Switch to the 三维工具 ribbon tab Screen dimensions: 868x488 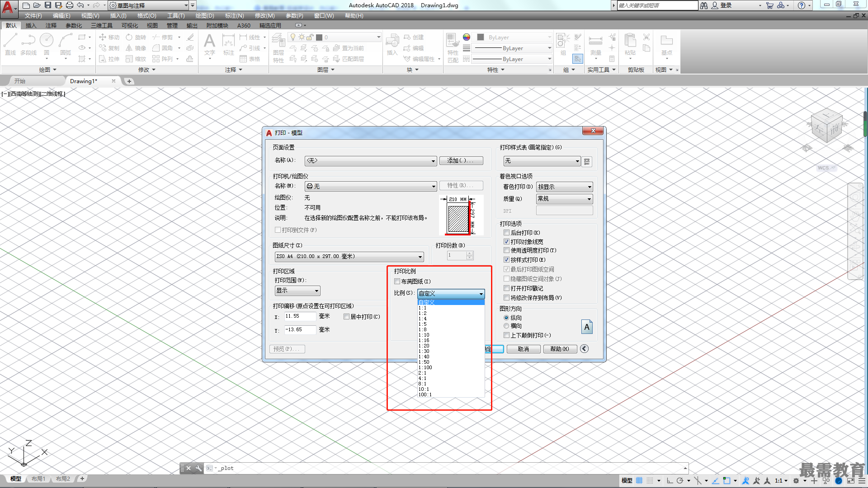click(x=101, y=26)
